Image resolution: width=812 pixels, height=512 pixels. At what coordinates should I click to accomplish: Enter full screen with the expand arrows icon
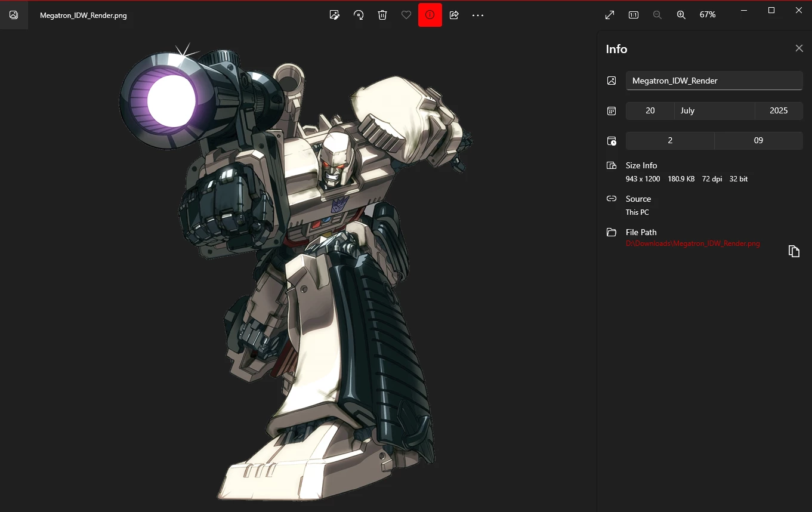[x=610, y=15]
